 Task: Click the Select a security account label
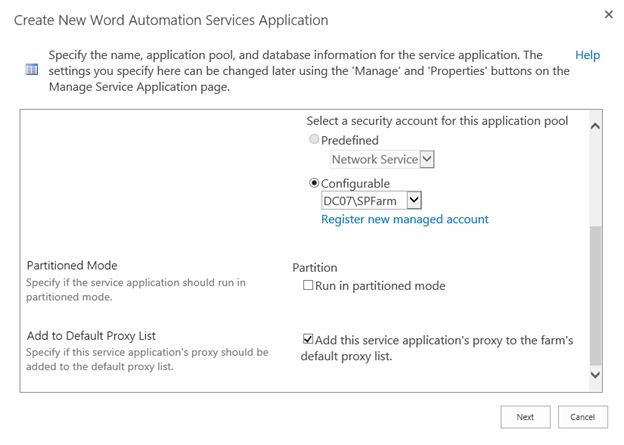436,121
